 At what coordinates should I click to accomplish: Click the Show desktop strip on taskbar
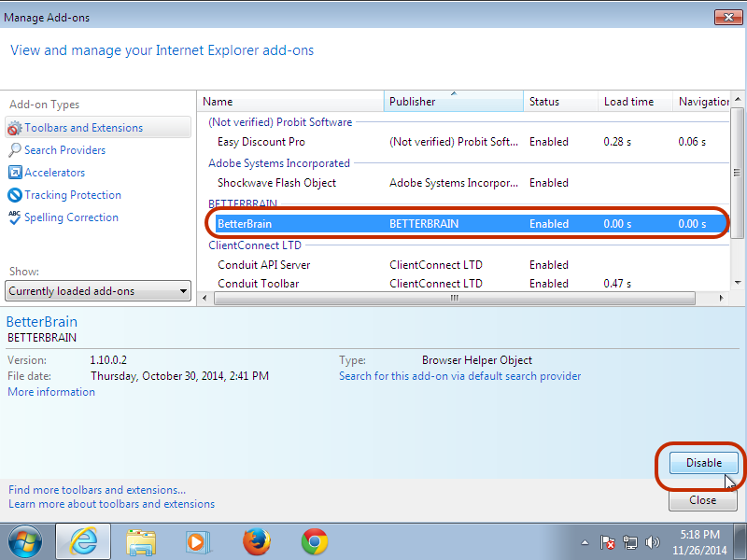coord(740,541)
